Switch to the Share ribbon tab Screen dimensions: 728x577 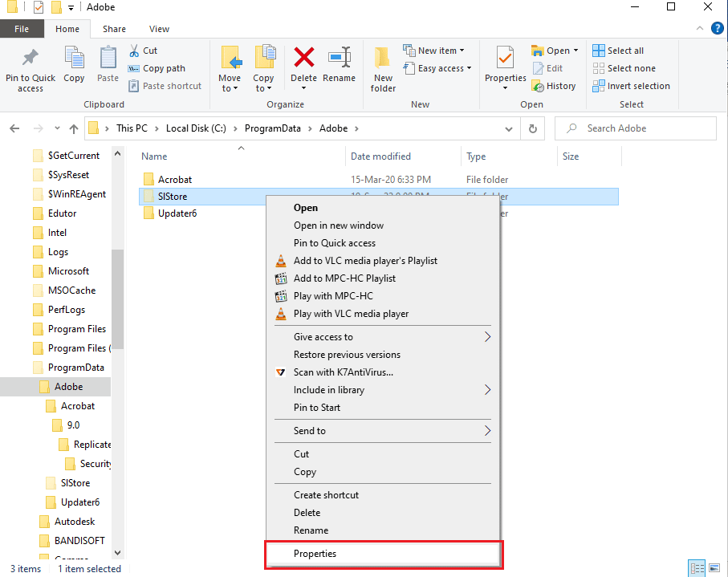click(114, 29)
